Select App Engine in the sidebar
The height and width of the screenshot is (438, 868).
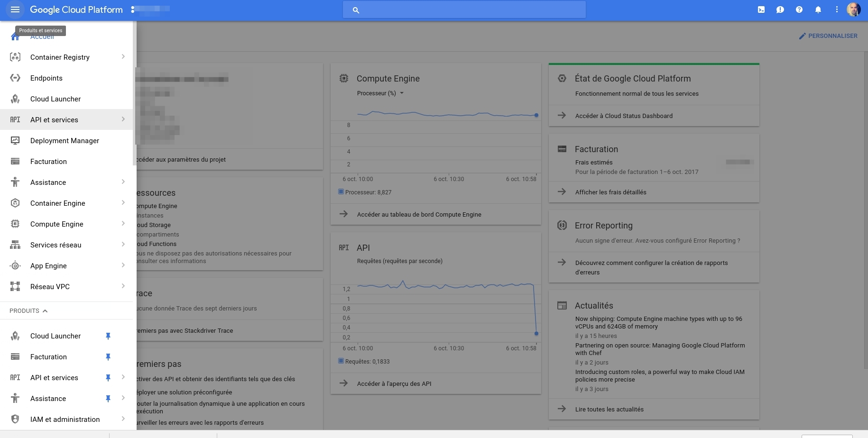[66, 265]
